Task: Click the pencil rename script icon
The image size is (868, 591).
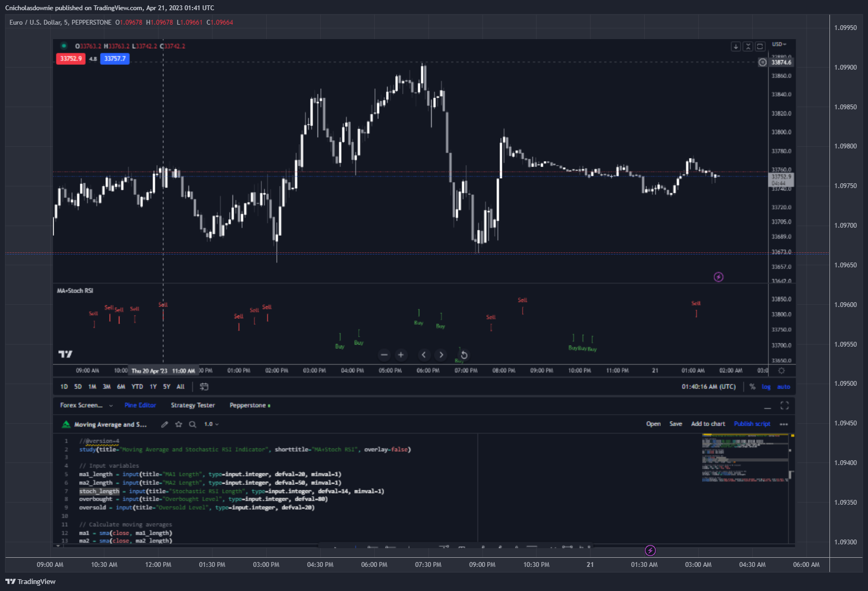Action: click(164, 424)
